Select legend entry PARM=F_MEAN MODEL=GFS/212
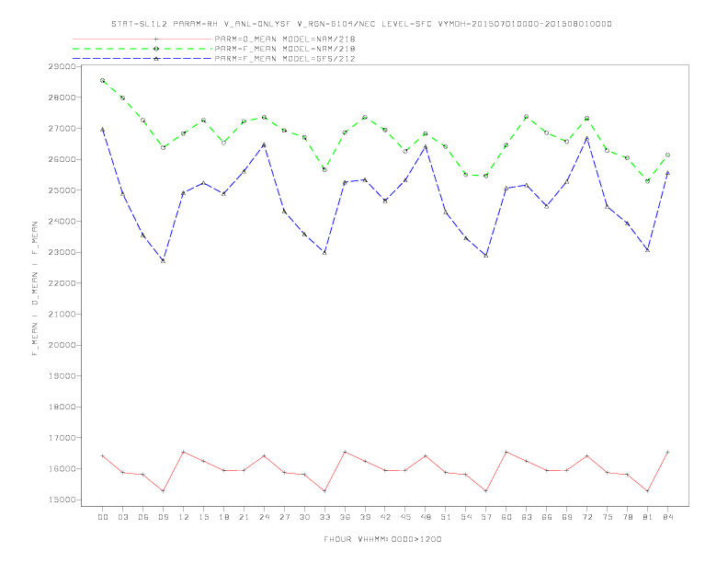Screen dimensions: 728x563 click(285, 59)
